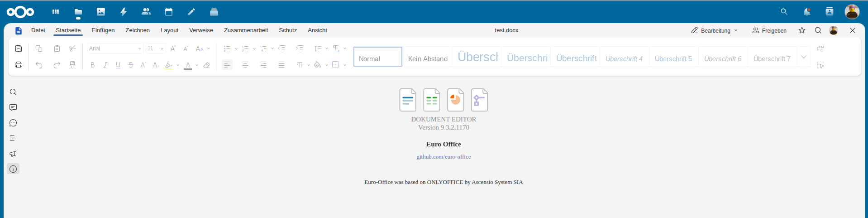
Task: Open line spacing dropdown
Action: (x=327, y=48)
